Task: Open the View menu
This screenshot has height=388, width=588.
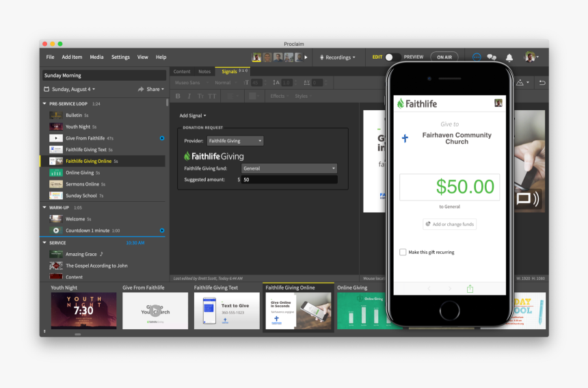Action: point(142,57)
